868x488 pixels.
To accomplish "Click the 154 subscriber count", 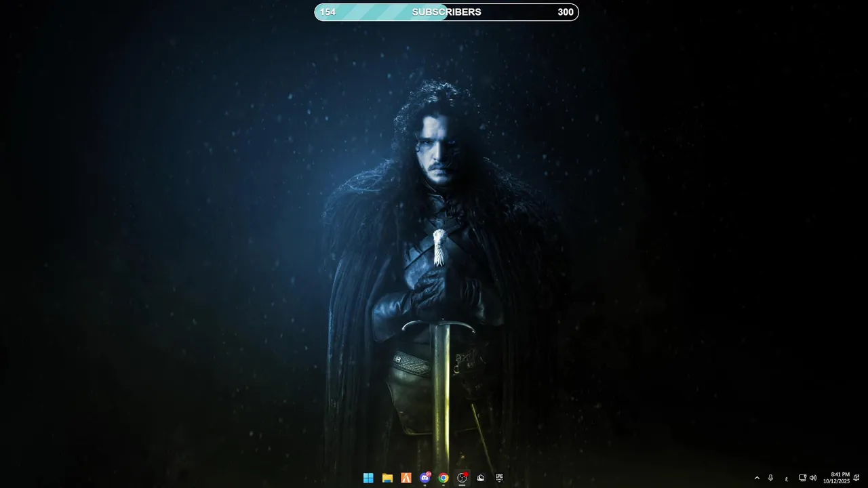I will pyautogui.click(x=328, y=12).
